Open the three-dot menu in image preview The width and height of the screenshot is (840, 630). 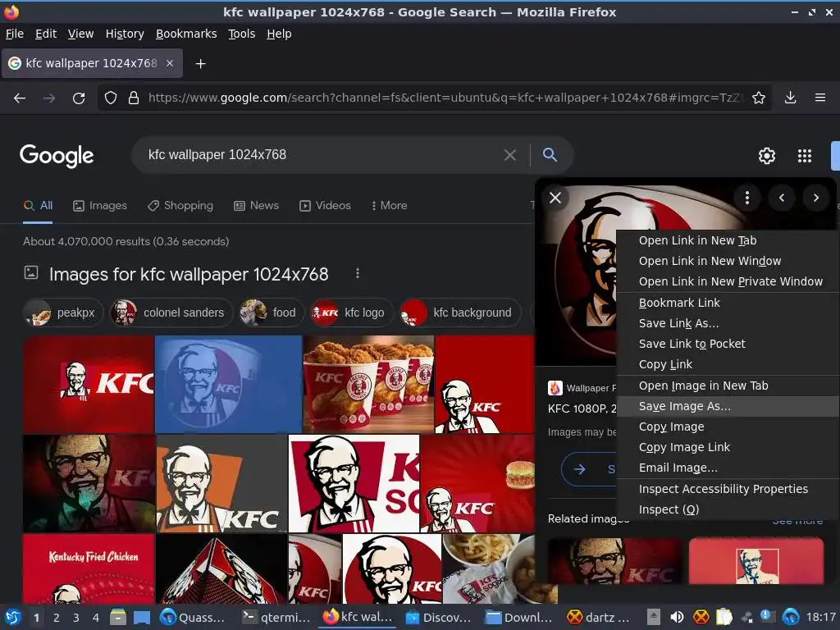pos(746,198)
